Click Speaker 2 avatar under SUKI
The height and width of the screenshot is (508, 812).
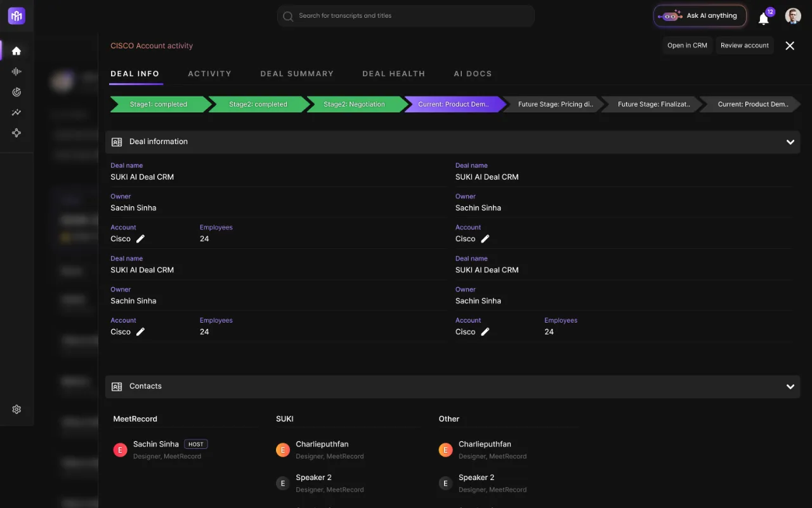pyautogui.click(x=283, y=483)
